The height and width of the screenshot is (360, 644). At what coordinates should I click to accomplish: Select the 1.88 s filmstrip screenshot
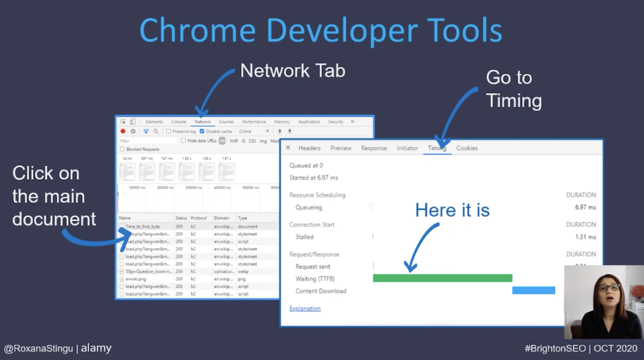tap(207, 171)
